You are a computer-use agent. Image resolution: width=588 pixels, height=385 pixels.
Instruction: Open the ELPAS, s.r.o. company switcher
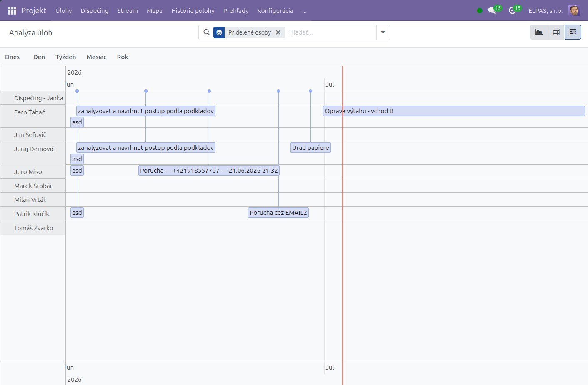545,11
